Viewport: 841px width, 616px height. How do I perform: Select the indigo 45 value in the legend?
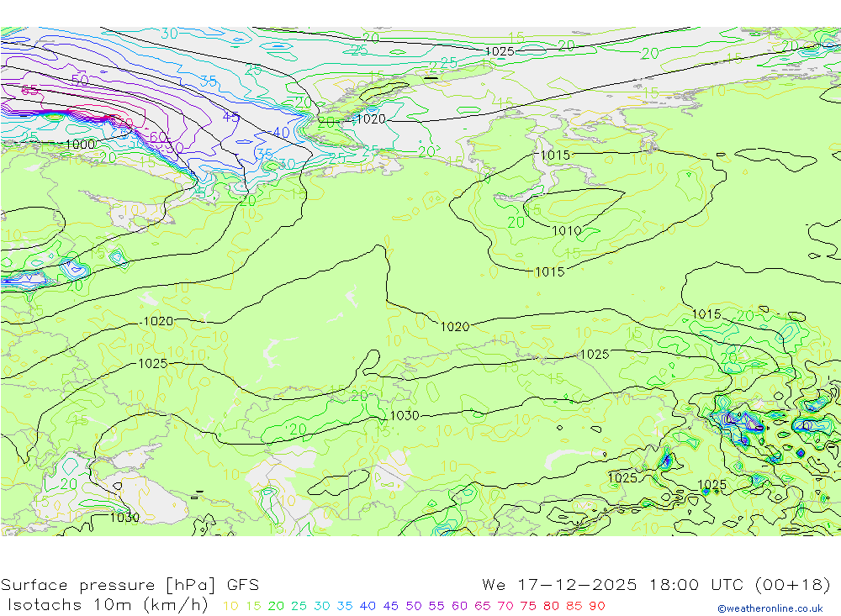pos(390,607)
